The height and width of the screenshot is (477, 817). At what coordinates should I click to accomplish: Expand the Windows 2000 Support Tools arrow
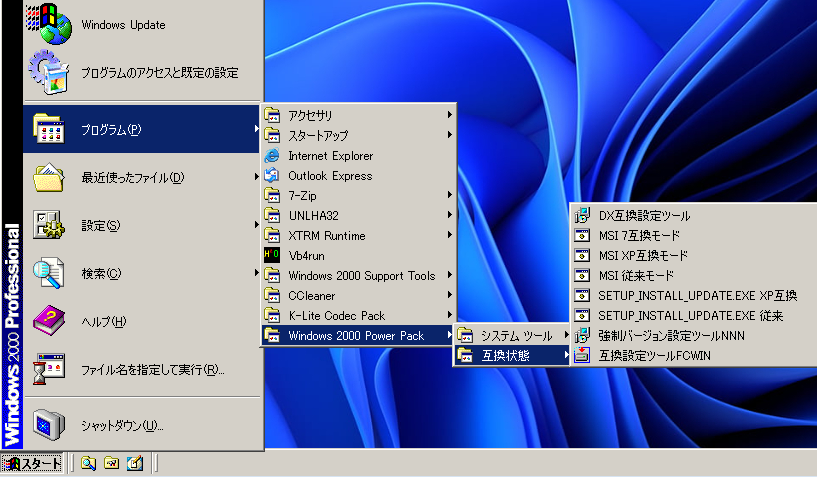point(449,275)
